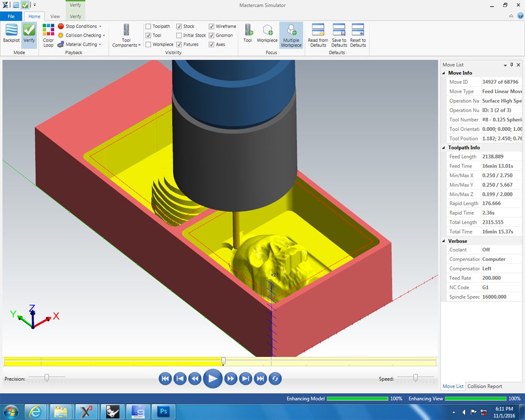Select the Home ribbon tab
525x420 pixels.
(34, 16)
